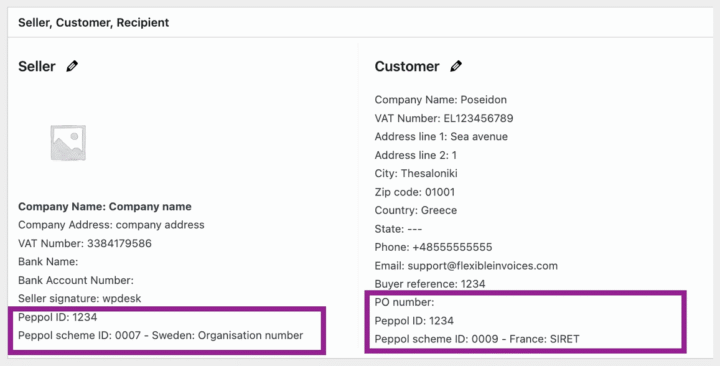Edit customer details with the pencil icon
Viewport: 720px width, 366px height.
coord(456,66)
